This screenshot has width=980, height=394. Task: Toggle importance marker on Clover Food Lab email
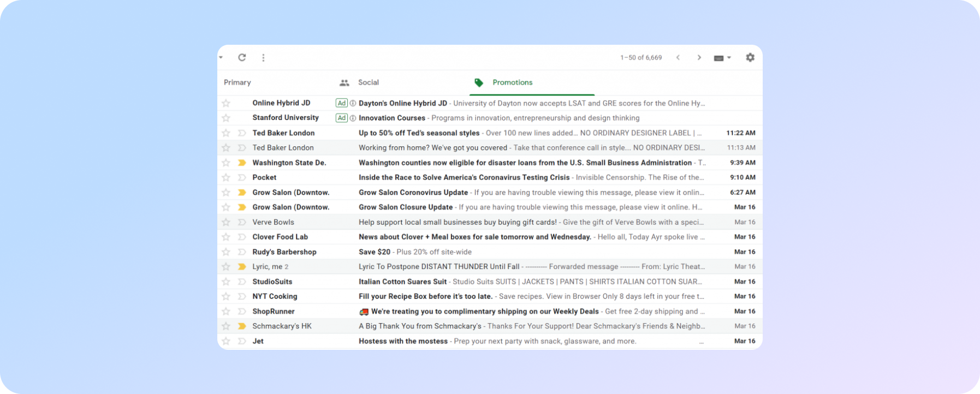(242, 237)
